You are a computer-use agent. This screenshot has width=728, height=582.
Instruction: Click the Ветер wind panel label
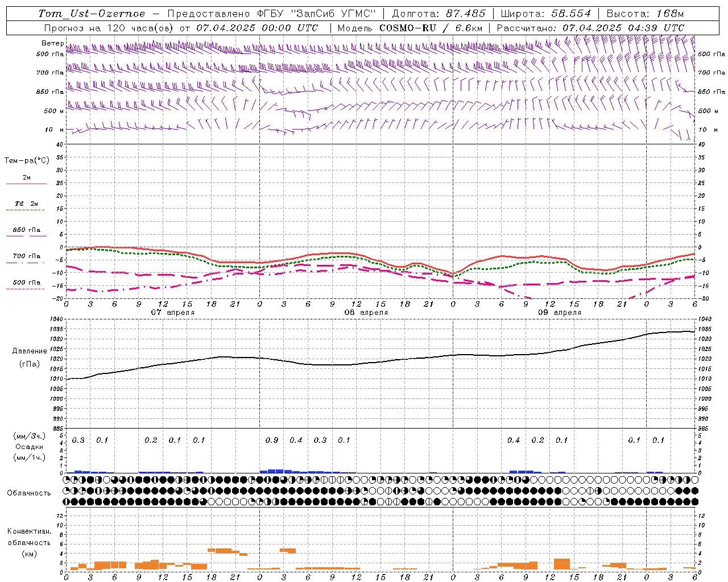pyautogui.click(x=52, y=43)
